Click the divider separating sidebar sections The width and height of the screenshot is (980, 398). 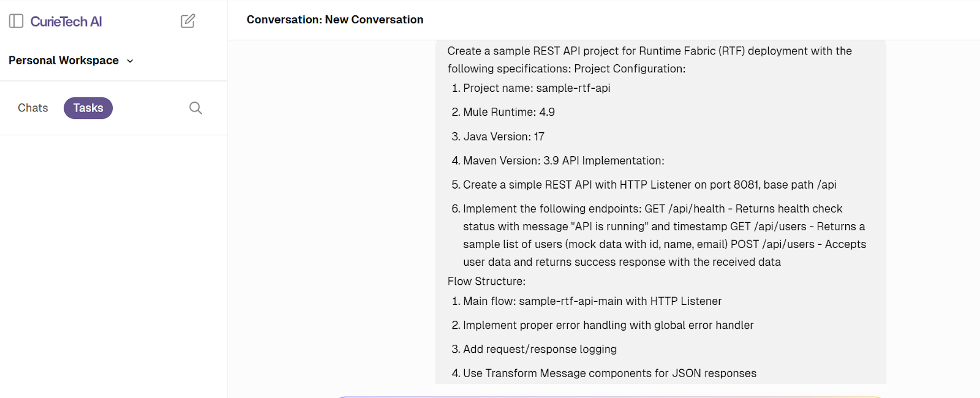[113, 79]
